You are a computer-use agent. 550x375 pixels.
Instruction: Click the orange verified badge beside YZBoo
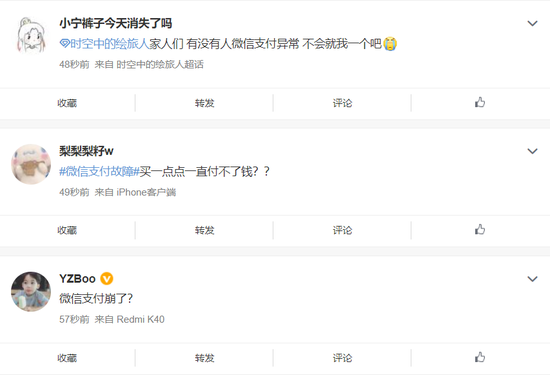(x=107, y=279)
